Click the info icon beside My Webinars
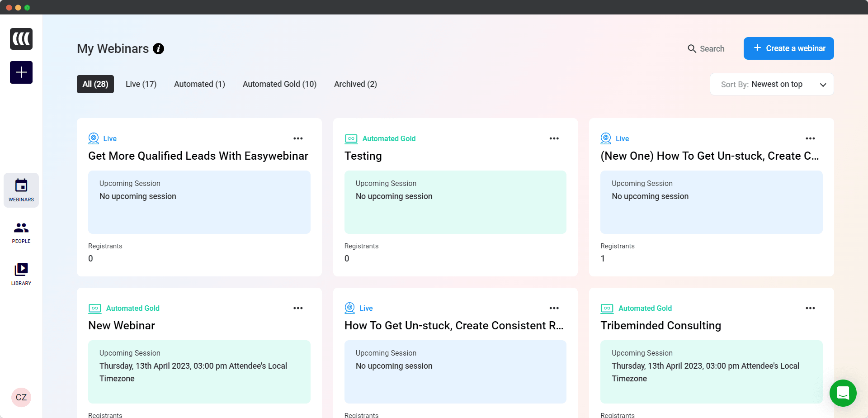 (158, 49)
